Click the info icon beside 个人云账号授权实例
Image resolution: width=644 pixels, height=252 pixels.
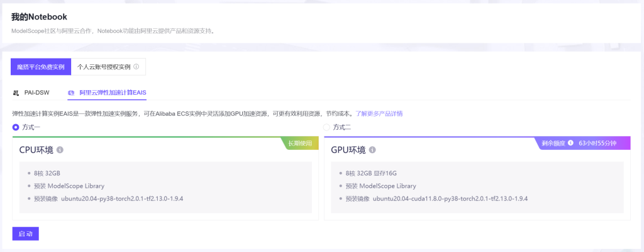click(136, 67)
